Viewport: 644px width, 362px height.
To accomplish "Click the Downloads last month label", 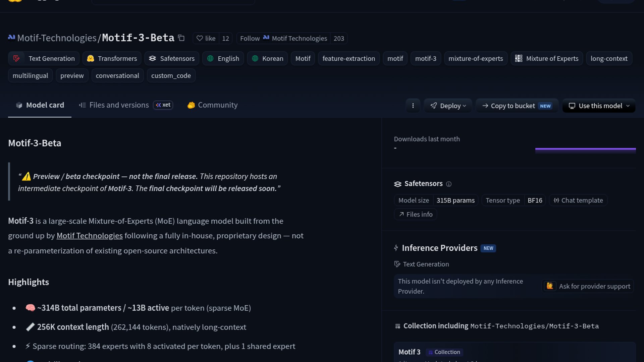I will tap(427, 139).
